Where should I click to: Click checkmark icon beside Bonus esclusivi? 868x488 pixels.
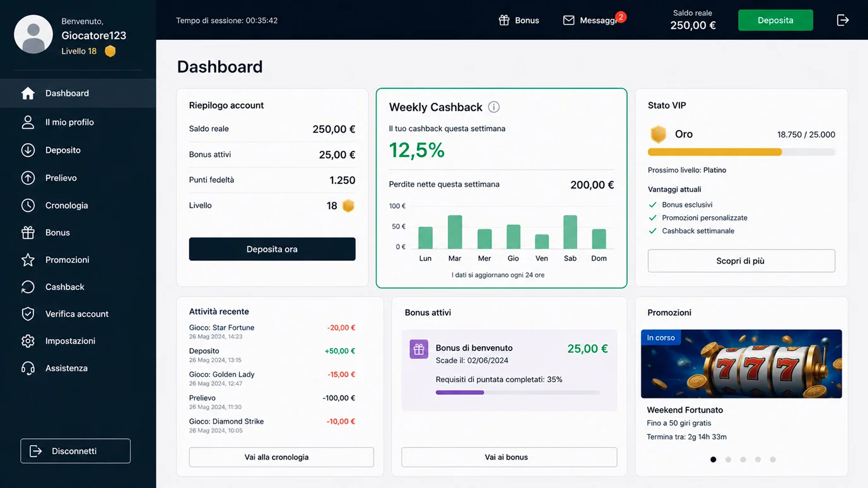653,205
